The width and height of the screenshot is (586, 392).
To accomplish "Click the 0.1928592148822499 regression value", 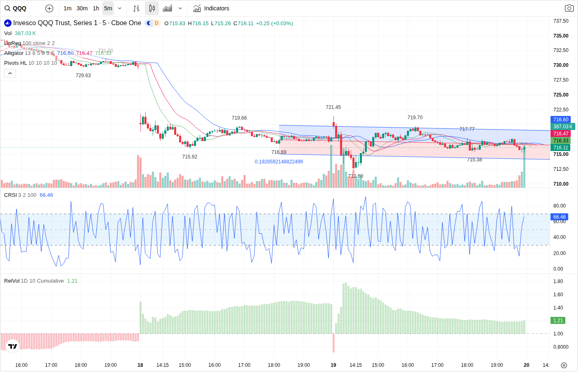I will pyautogui.click(x=279, y=162).
